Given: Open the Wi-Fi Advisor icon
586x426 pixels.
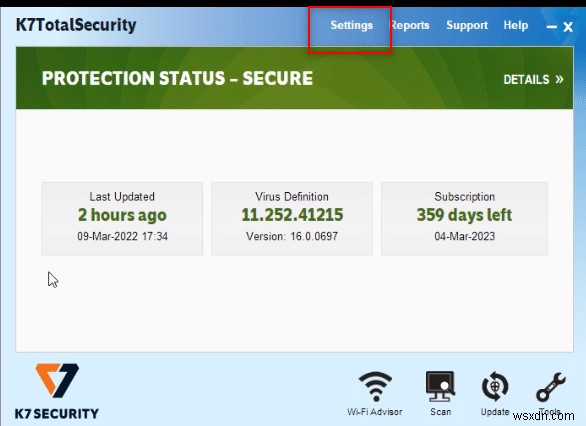Looking at the screenshot, I should 375,387.
